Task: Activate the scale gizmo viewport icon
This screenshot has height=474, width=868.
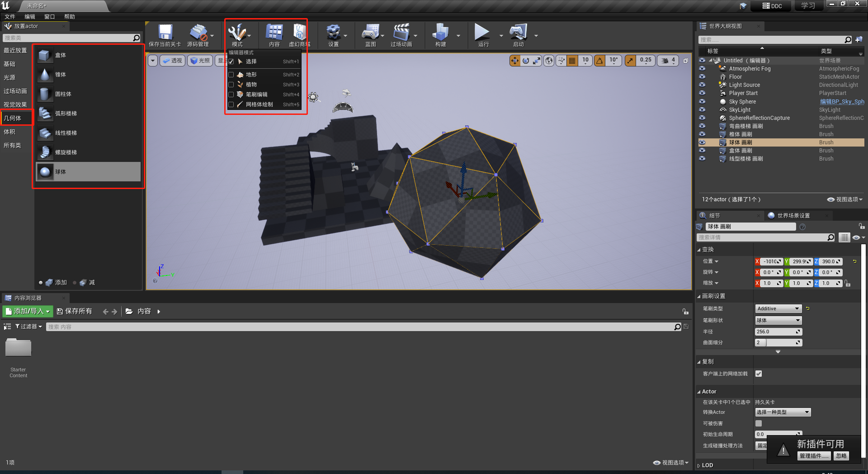Action: tap(537, 61)
